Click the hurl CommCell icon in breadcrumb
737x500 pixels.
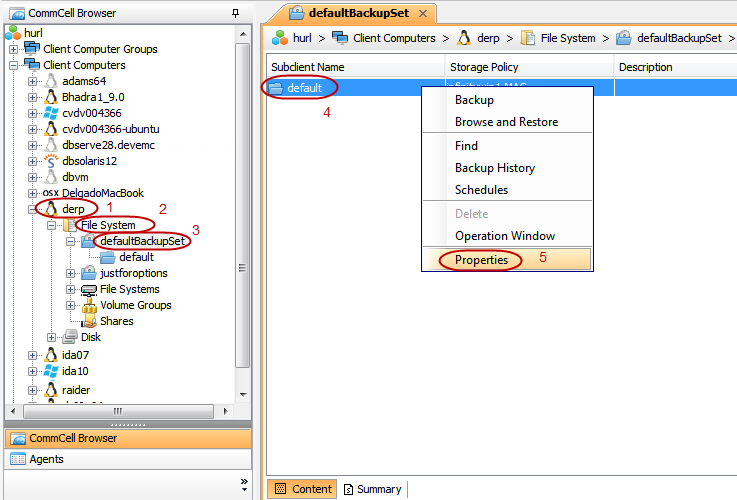click(x=280, y=38)
